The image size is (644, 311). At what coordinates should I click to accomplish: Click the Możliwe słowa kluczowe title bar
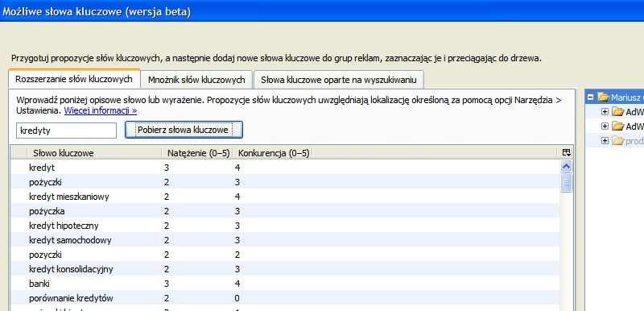click(322, 10)
